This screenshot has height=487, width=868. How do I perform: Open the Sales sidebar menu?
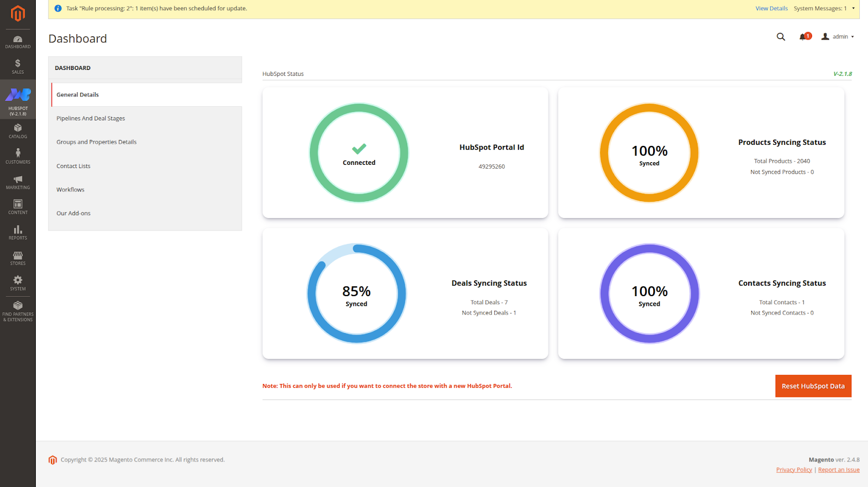click(18, 67)
